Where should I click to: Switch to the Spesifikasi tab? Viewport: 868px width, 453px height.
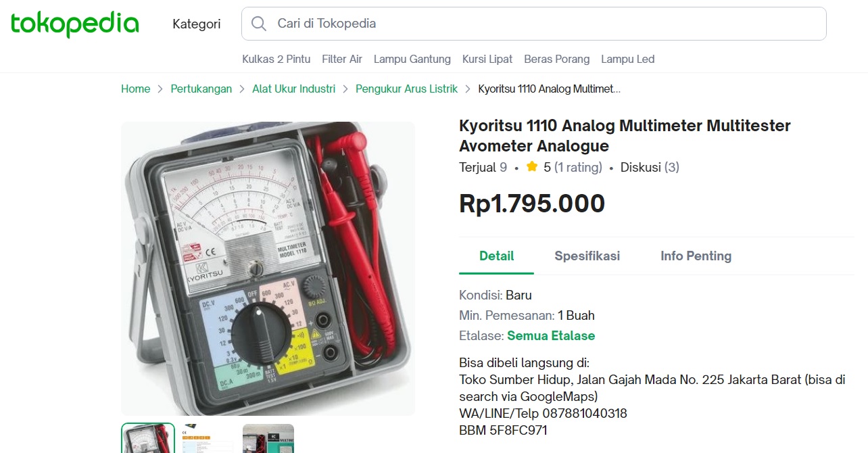coord(587,256)
